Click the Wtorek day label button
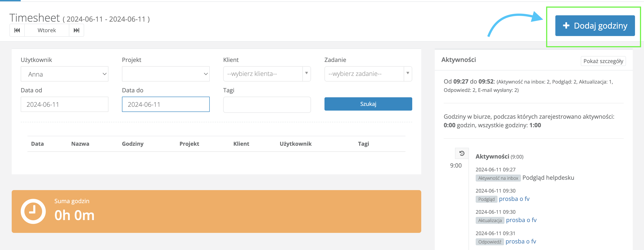 tap(47, 30)
